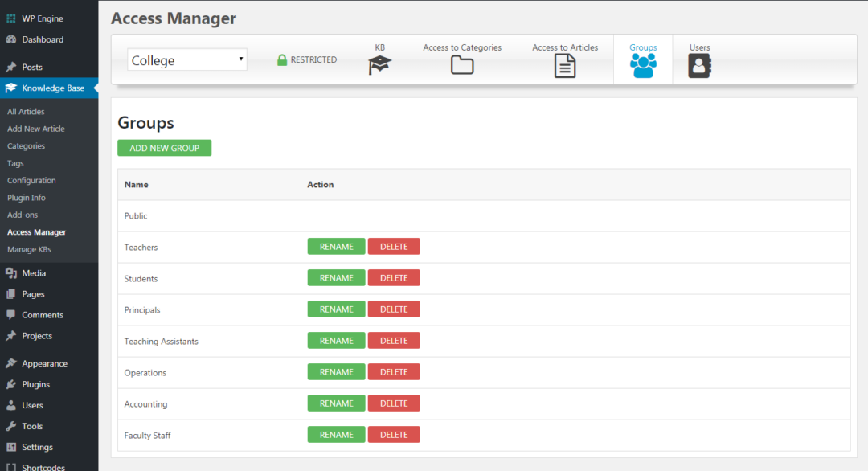
Task: Click the Knowledge Base book icon in sidebar
Action: click(11, 88)
